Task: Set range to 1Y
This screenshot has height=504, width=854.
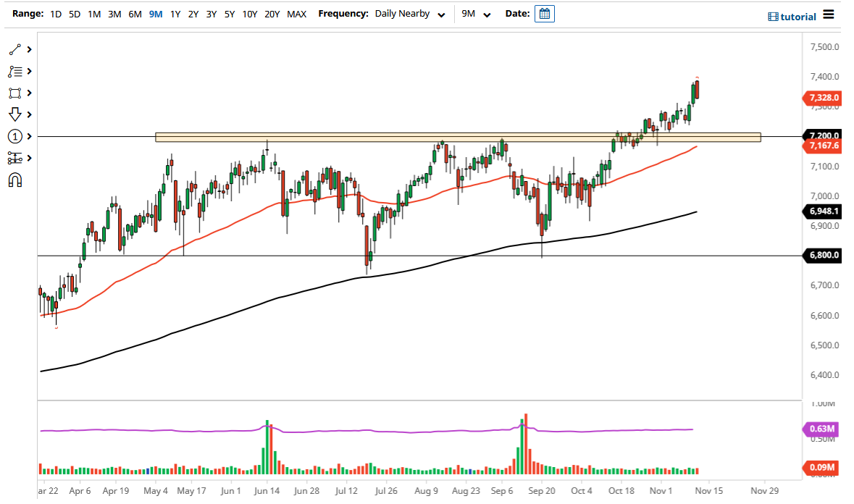Action: (x=175, y=14)
